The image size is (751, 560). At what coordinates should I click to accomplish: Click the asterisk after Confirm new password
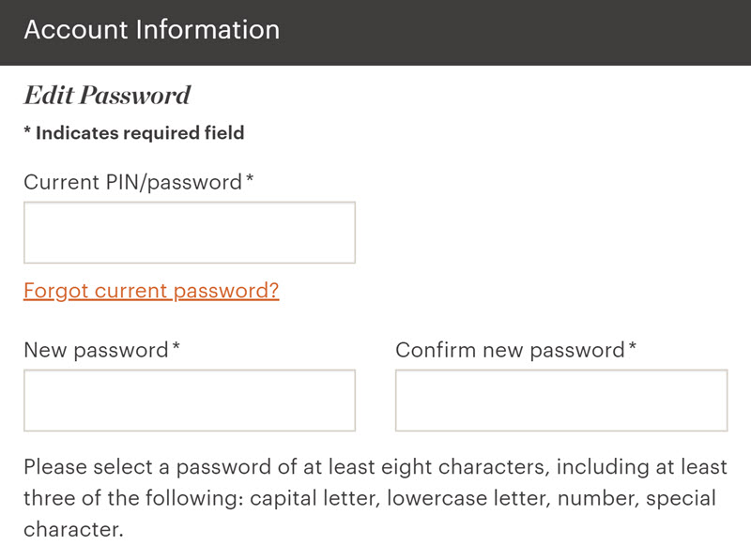click(x=632, y=346)
